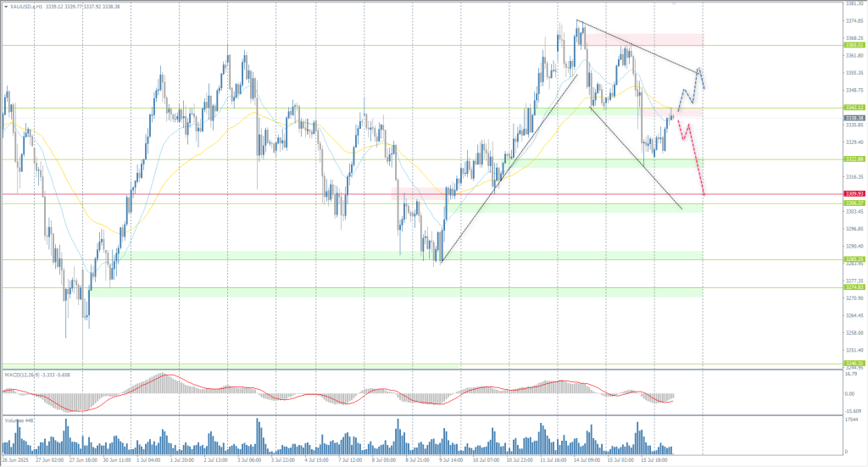868x467 pixels.
Task: Select the 3285.25 support price label
Action: (854, 259)
